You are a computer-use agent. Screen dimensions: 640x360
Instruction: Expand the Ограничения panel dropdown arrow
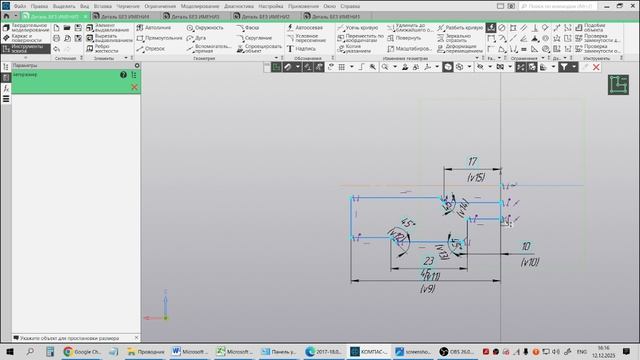click(x=542, y=58)
